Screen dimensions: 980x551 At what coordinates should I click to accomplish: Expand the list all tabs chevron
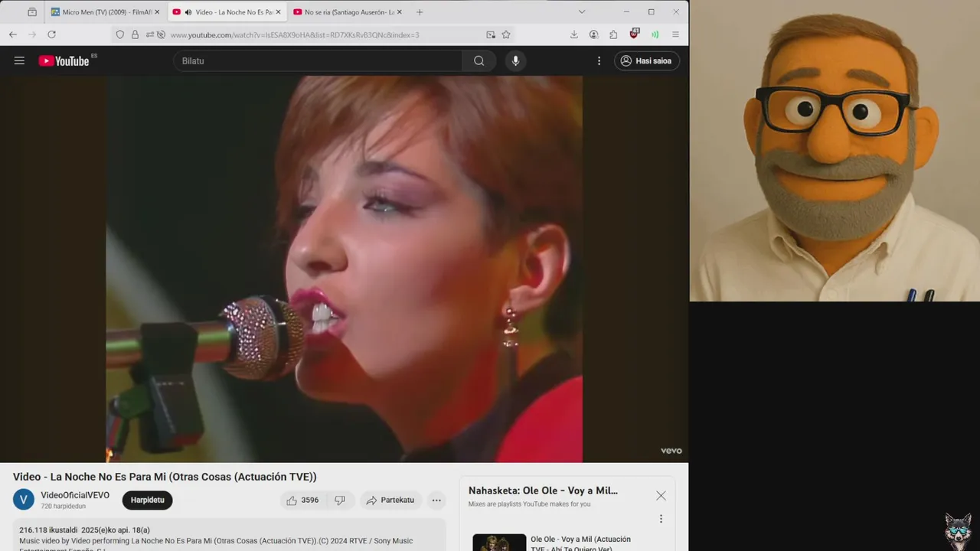(x=582, y=11)
